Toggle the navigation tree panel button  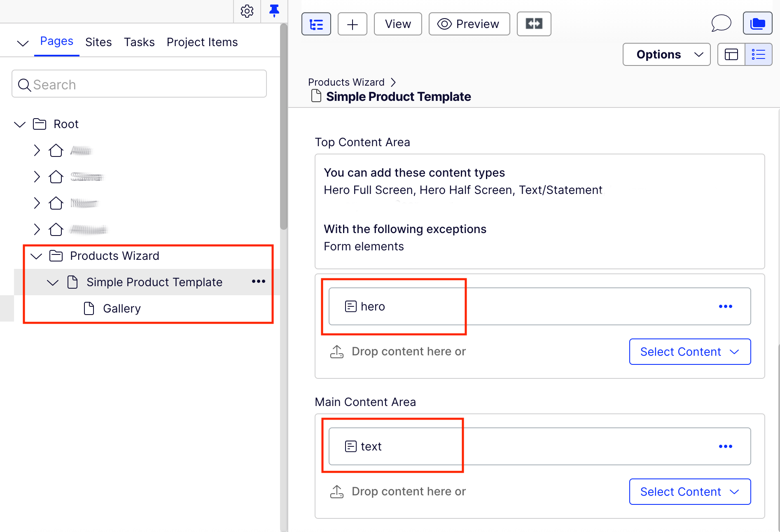click(x=316, y=24)
